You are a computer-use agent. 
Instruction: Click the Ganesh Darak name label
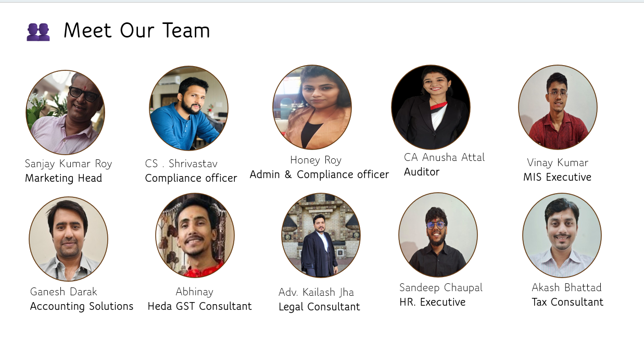(64, 292)
